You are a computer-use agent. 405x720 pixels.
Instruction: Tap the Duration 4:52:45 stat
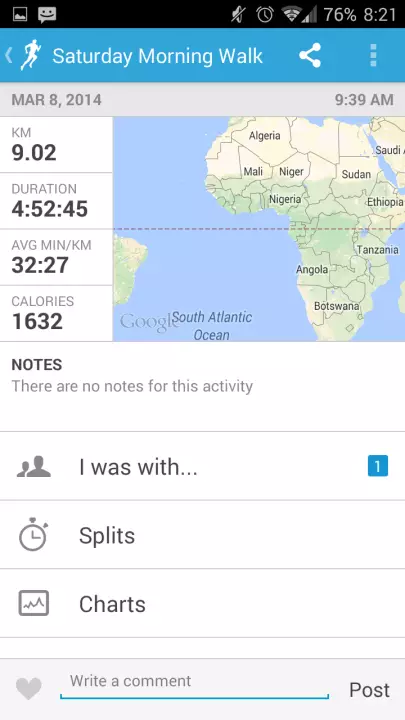point(56,201)
